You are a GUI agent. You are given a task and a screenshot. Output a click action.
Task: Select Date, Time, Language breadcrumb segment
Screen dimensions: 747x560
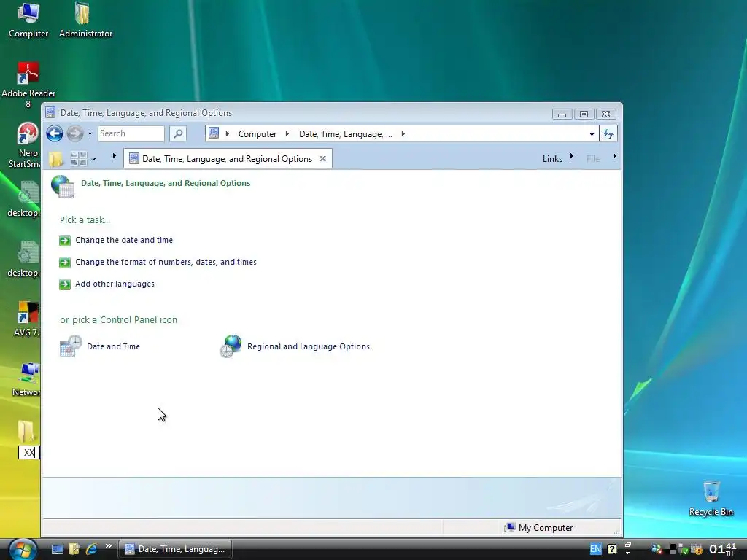coord(345,134)
